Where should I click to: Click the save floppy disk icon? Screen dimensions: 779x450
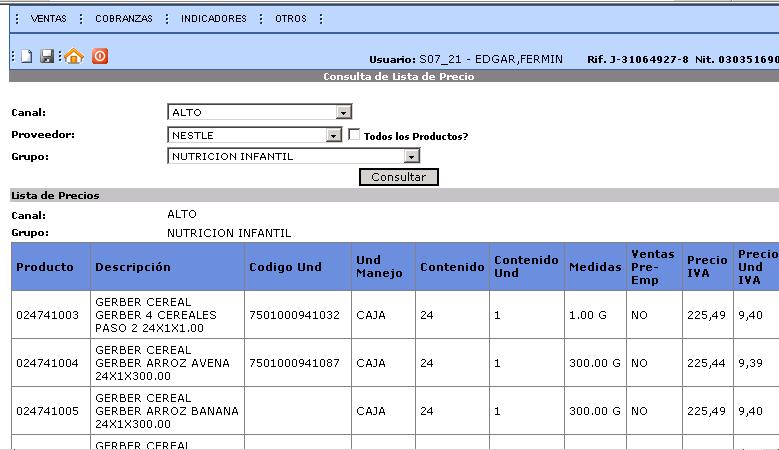(x=47, y=57)
